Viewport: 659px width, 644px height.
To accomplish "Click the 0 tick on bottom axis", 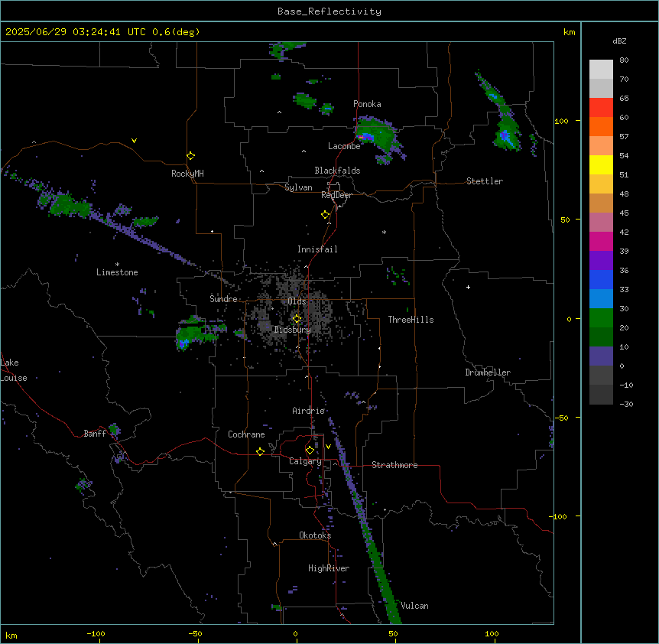I will (x=295, y=633).
